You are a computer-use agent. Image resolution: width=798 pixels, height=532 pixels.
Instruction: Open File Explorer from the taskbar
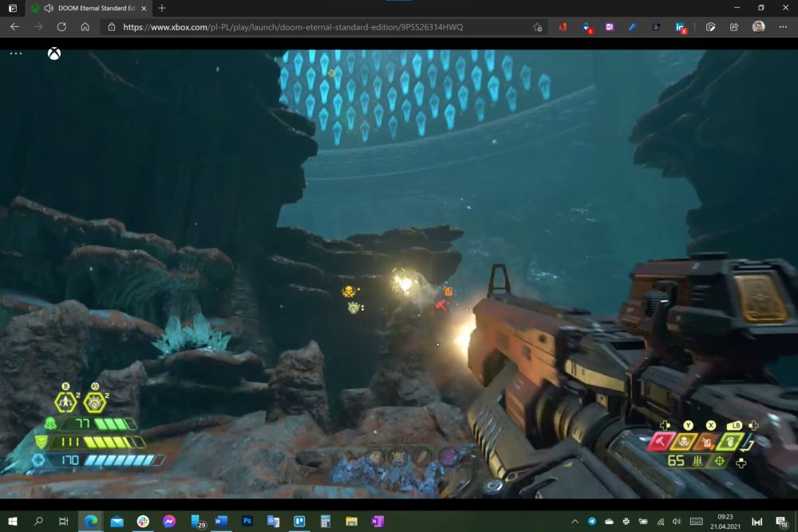351,522
